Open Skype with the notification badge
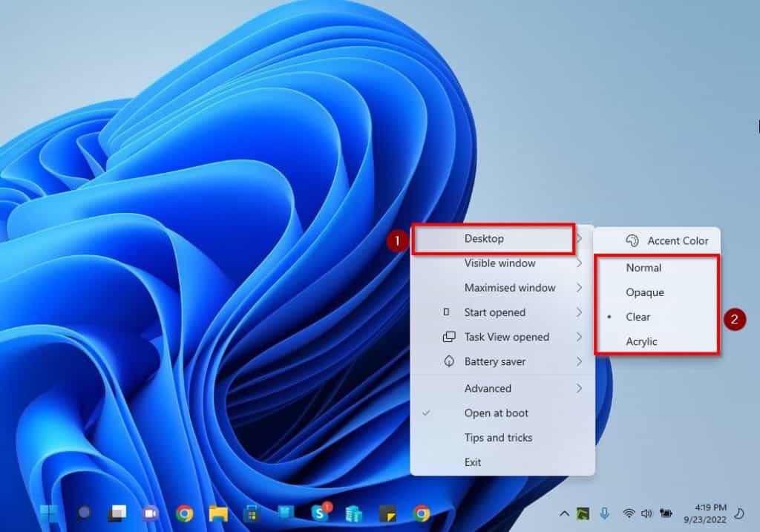760x532 pixels. (x=321, y=512)
